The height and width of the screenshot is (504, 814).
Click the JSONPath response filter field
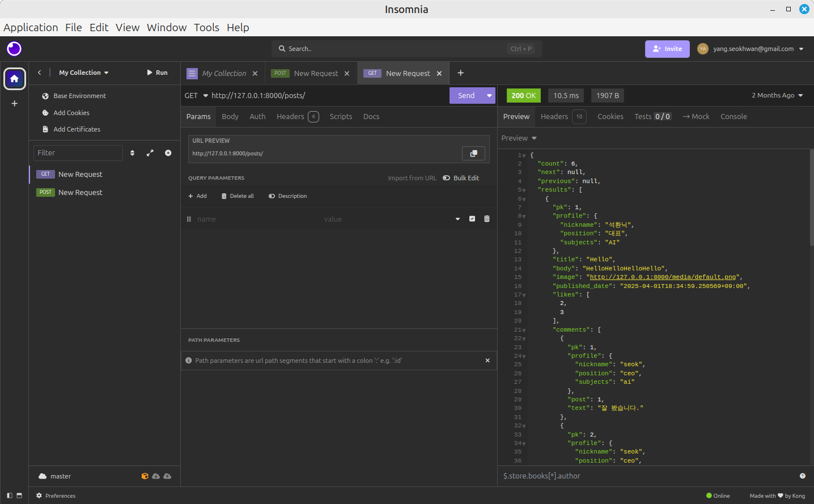point(646,476)
